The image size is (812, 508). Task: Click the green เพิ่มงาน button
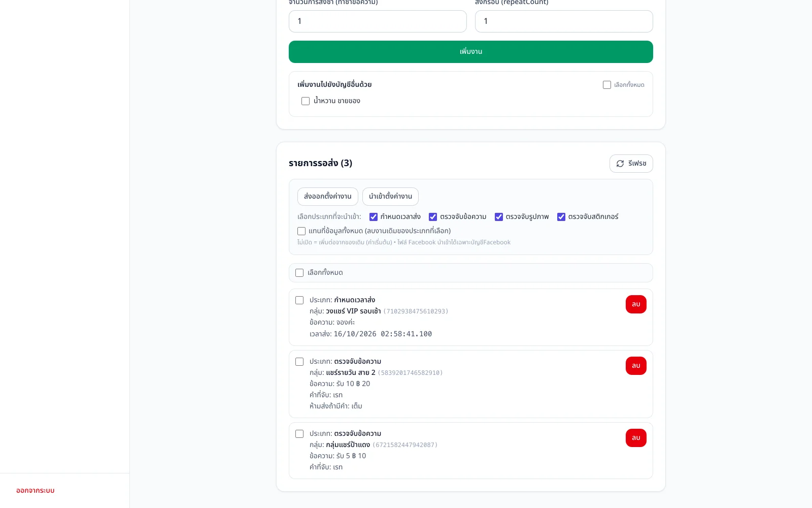471,52
